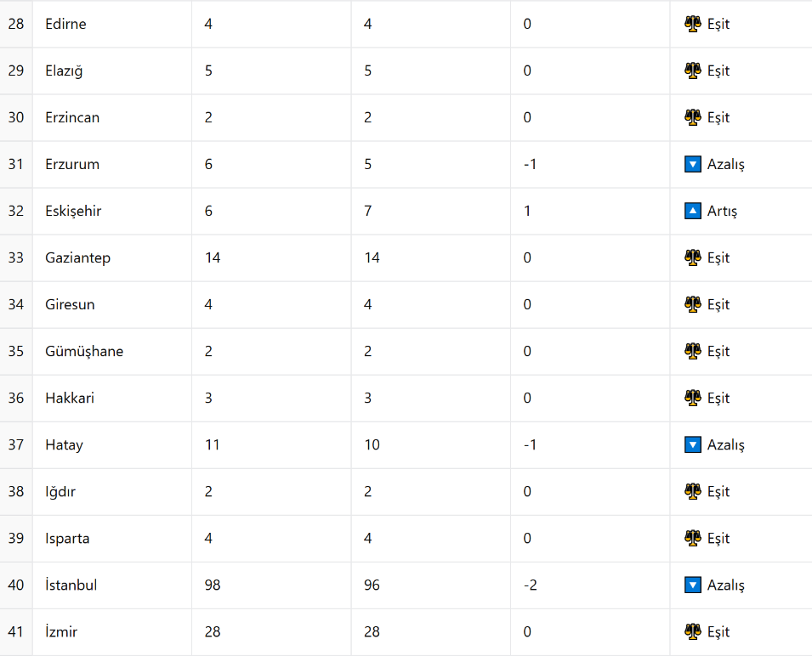
Task: Select the Gümüşhane province name cell
Action: pos(112,351)
